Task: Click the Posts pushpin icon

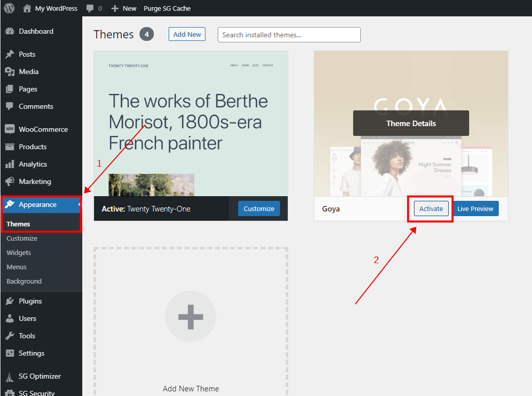Action: pyautogui.click(x=10, y=54)
